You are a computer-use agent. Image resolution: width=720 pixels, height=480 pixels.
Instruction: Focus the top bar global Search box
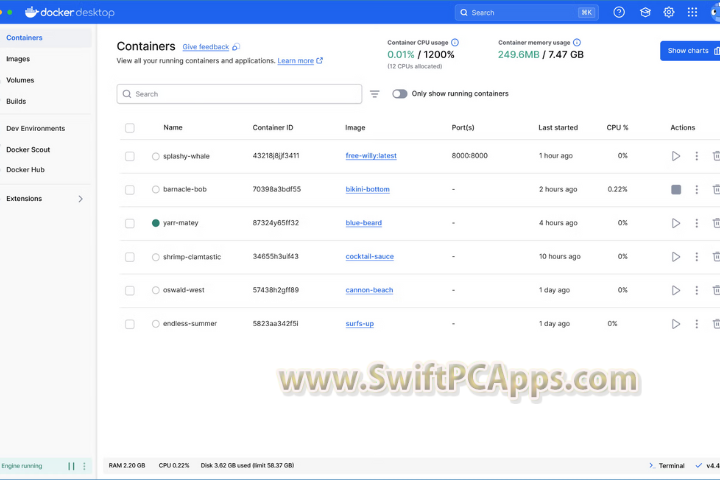527,12
